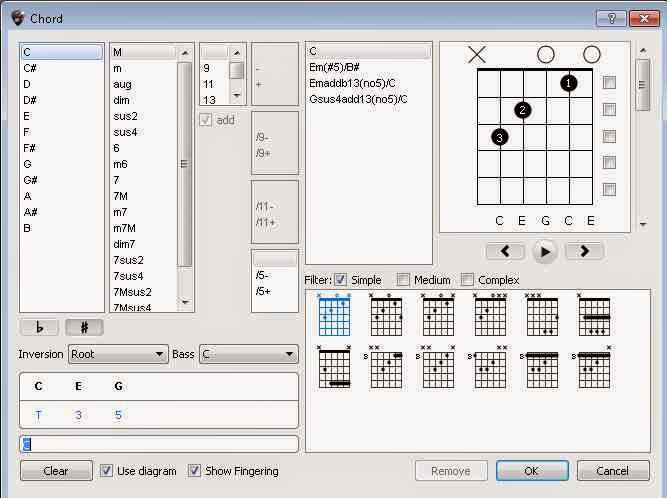
Task: Select the fourth chord diagram in bottom row
Action: [488, 367]
